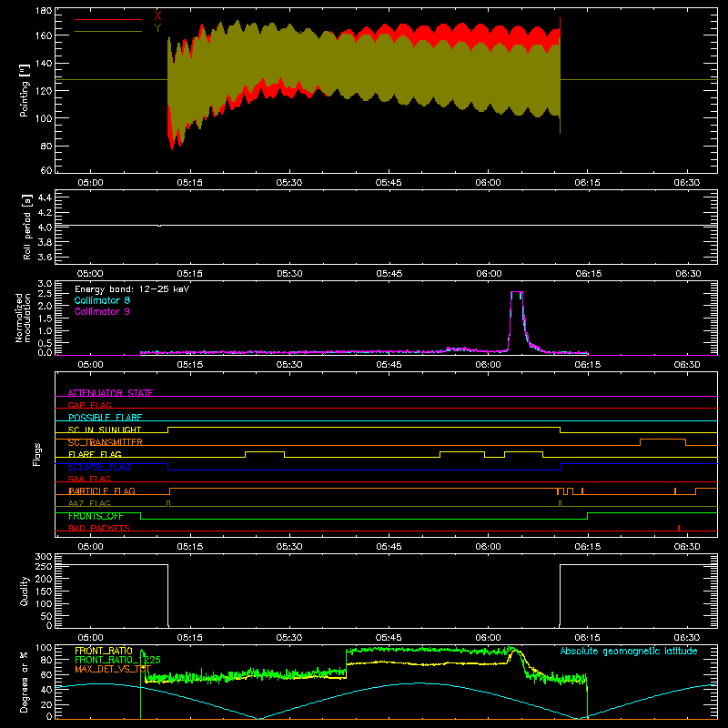Click the modulation peak near 06:04

pyautogui.click(x=517, y=292)
